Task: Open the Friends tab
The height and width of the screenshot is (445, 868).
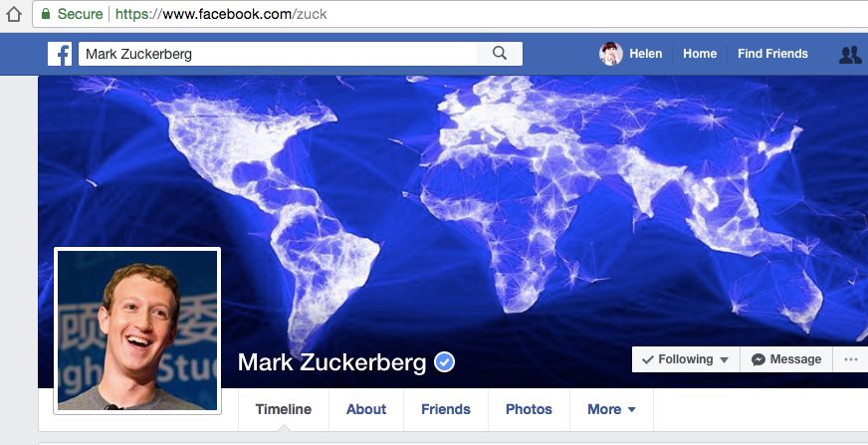Action: pos(446,409)
